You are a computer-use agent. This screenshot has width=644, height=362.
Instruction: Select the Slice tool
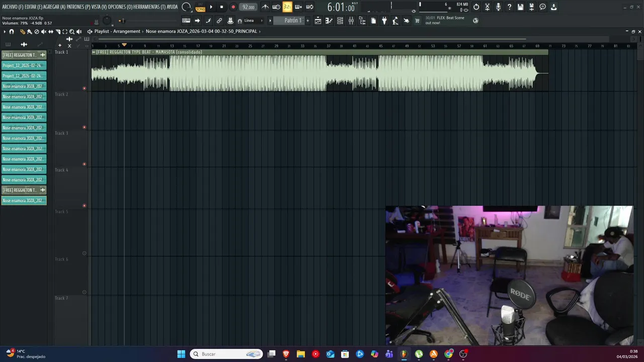pyautogui.click(x=58, y=31)
